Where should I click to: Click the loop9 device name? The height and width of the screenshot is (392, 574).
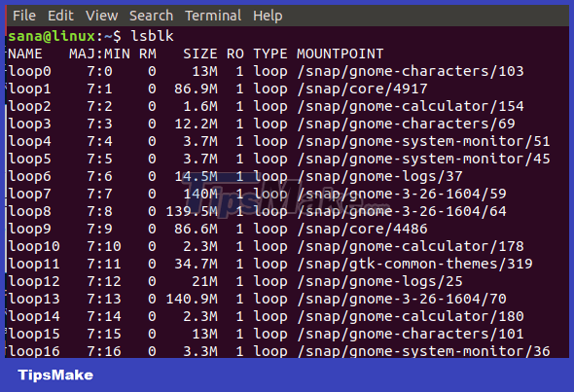[29, 230]
